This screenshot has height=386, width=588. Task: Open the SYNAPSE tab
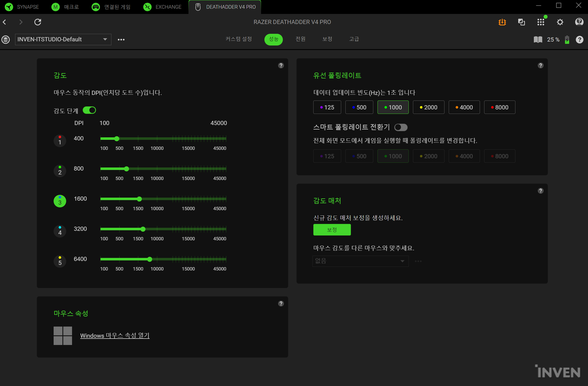coord(22,7)
